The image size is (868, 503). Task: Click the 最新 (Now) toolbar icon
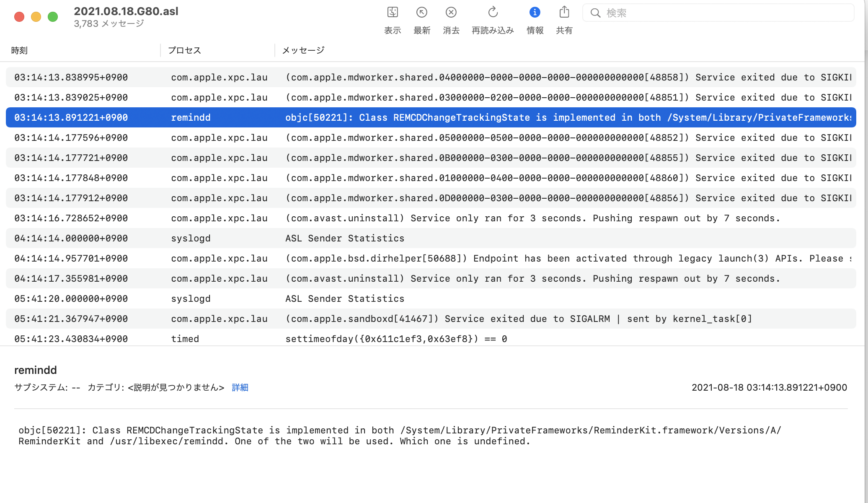tap(421, 13)
